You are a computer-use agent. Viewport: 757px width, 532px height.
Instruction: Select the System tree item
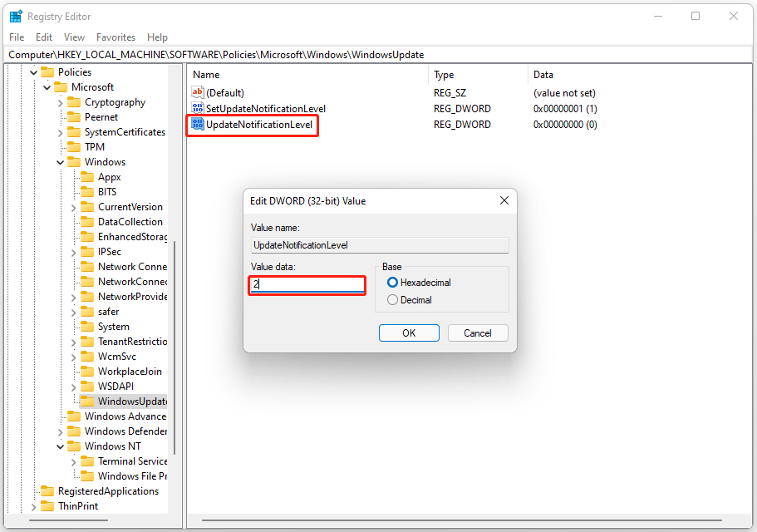114,327
